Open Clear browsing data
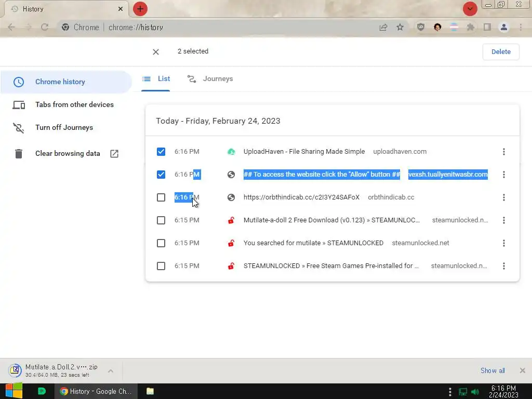532x399 pixels. click(66, 153)
